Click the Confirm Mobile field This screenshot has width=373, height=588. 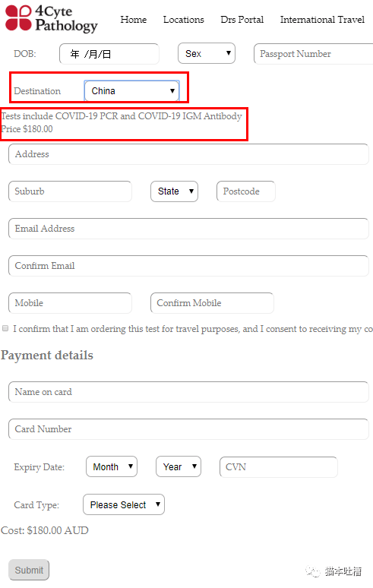(x=212, y=303)
